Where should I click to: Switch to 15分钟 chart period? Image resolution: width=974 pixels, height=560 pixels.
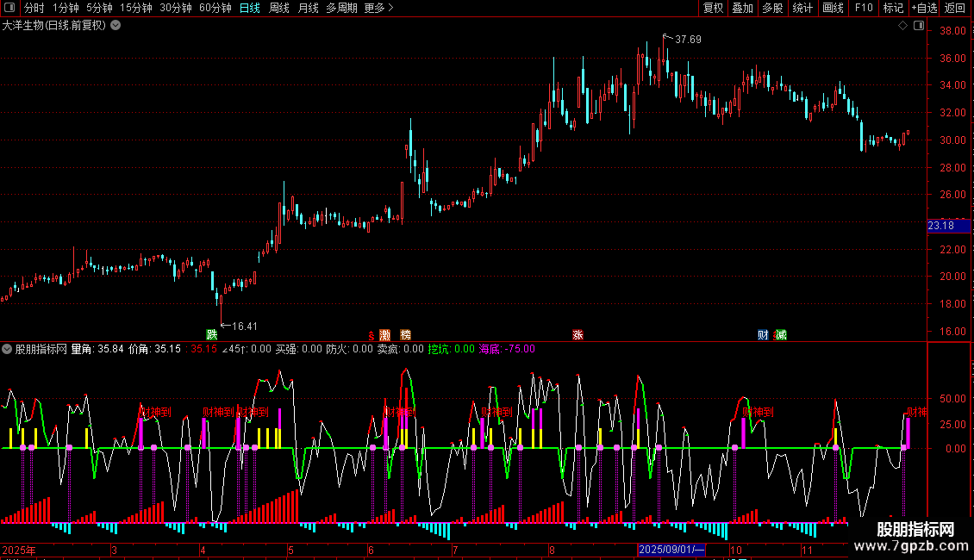click(136, 8)
